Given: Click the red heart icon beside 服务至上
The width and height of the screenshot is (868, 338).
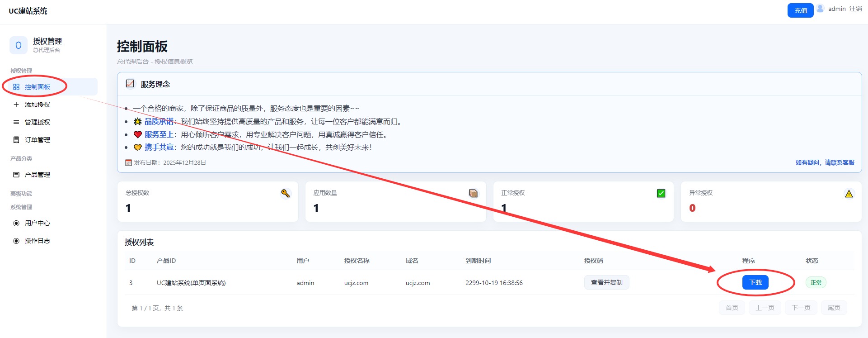Looking at the screenshot, I should pyautogui.click(x=138, y=134).
